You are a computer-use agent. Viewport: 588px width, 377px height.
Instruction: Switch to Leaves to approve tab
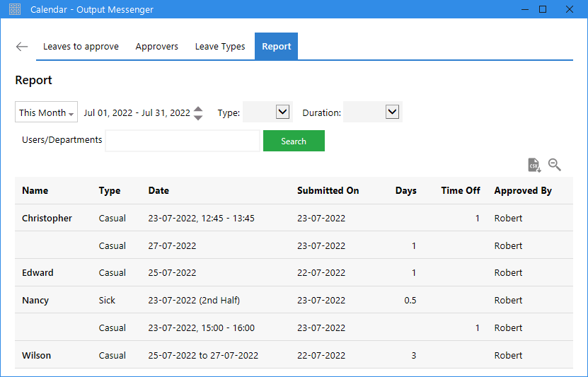click(81, 47)
